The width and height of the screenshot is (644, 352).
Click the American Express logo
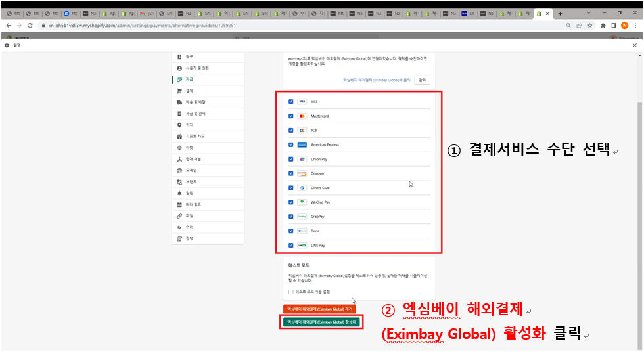click(302, 145)
